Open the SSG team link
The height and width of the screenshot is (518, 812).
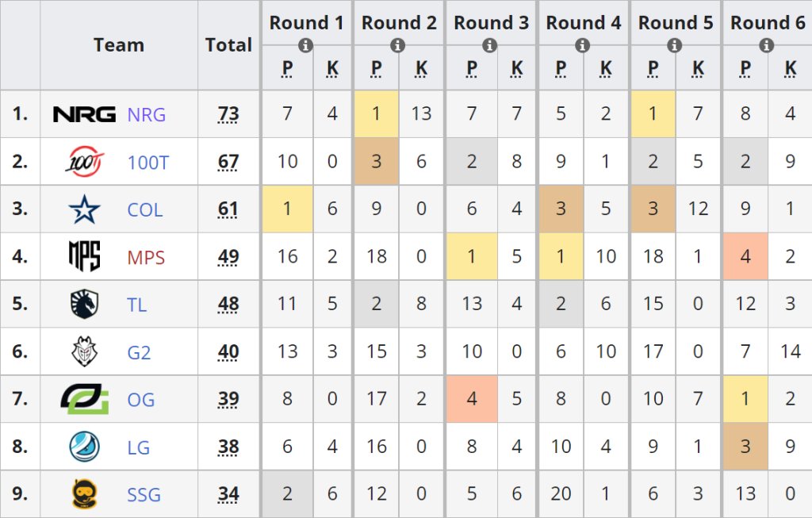click(x=144, y=495)
